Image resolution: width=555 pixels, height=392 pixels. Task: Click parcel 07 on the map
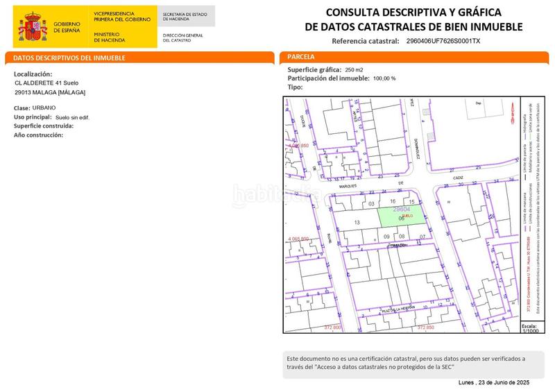(422, 237)
